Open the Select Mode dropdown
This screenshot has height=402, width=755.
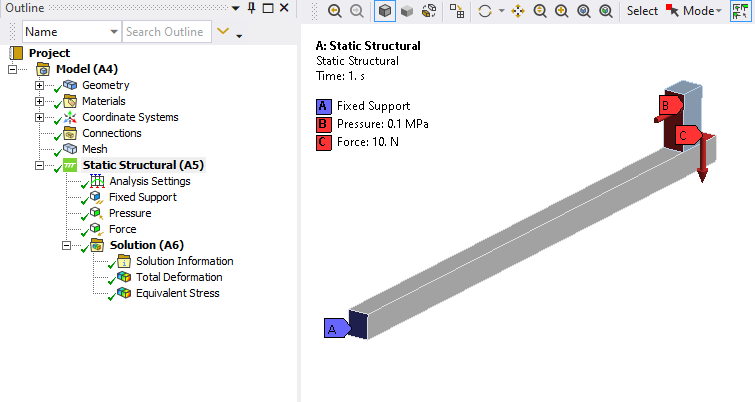tap(694, 11)
